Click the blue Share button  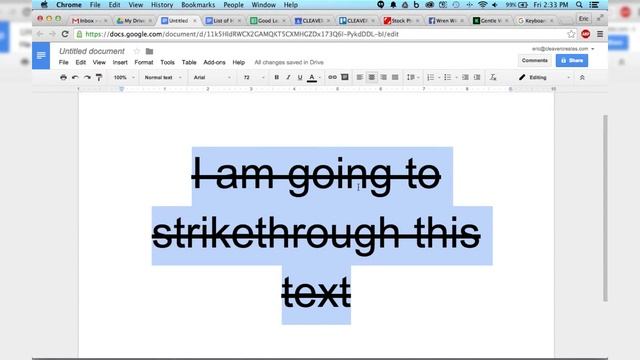(x=572, y=60)
